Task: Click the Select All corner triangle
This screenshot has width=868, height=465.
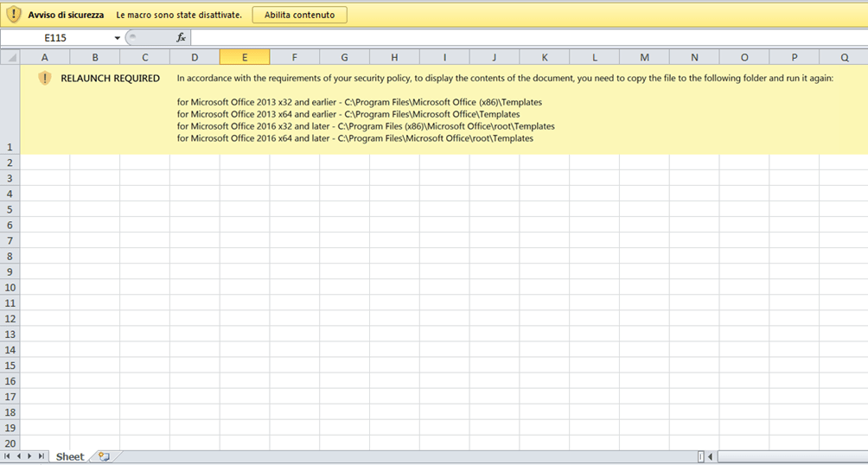Action: coord(10,57)
